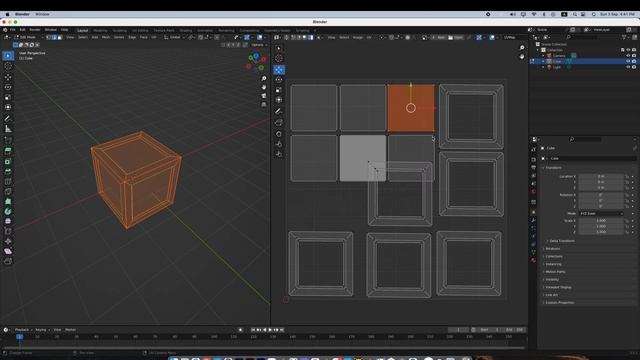This screenshot has height=360, width=640.
Task: Select the UV editor Grab sculpt tool
Action: point(279,133)
